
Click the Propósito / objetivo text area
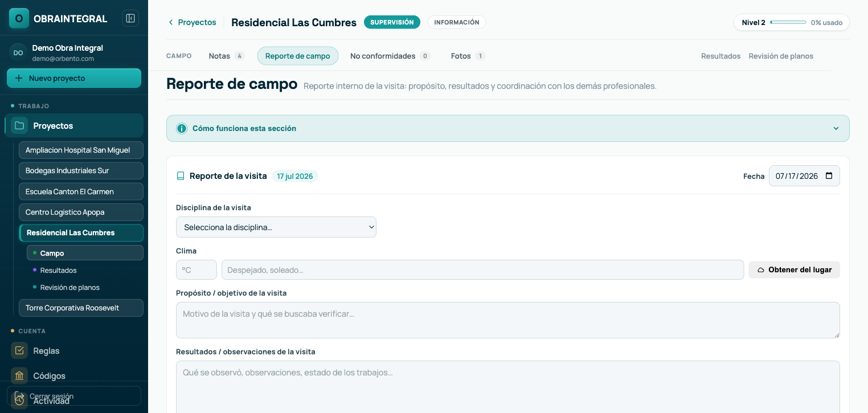(x=508, y=320)
